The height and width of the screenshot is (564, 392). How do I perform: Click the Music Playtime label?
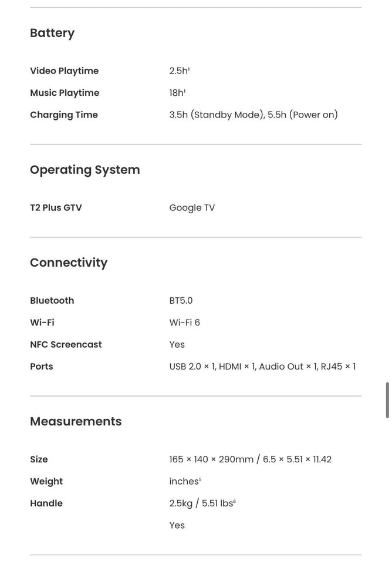pos(65,93)
